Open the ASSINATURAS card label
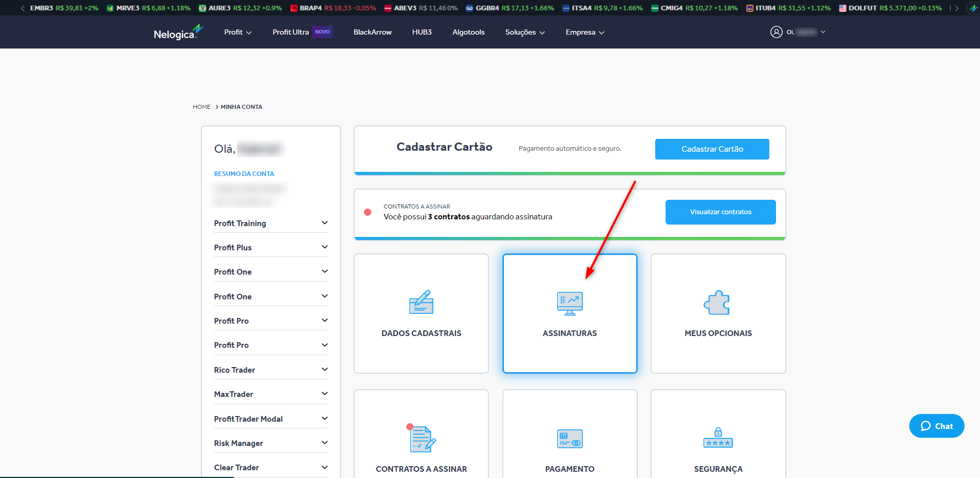 tap(570, 333)
